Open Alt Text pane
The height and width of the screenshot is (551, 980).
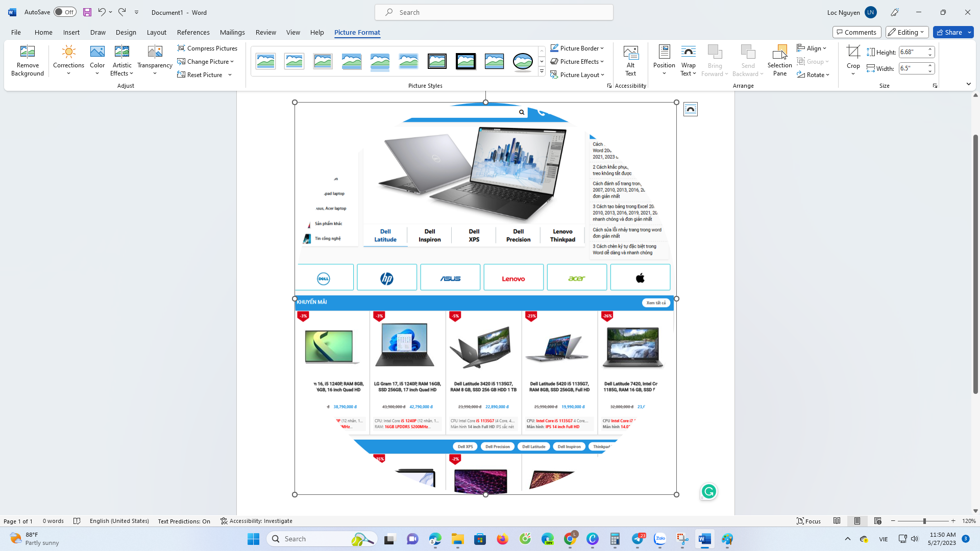click(630, 61)
